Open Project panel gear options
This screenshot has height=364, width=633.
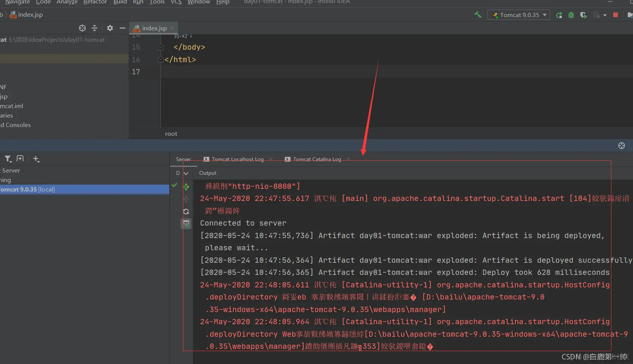(x=110, y=28)
